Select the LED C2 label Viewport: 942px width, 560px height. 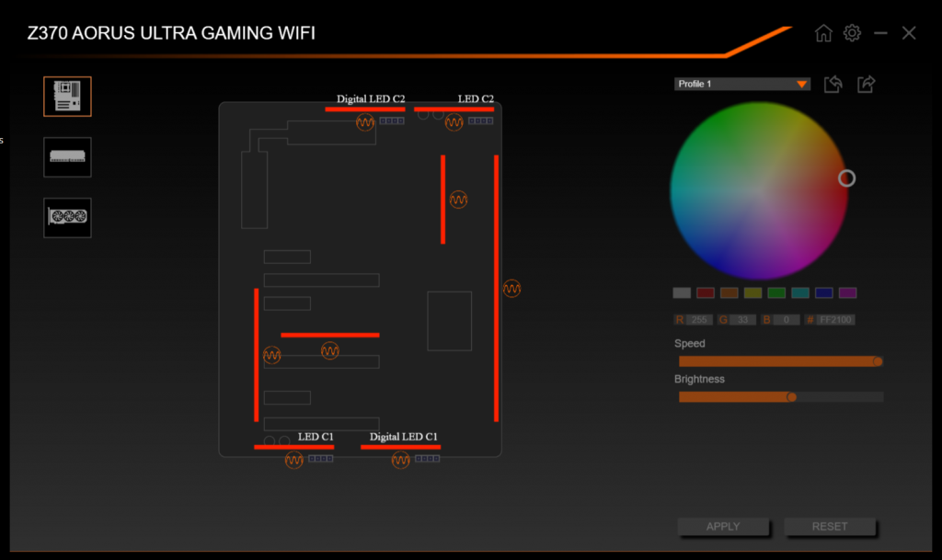pos(476,99)
